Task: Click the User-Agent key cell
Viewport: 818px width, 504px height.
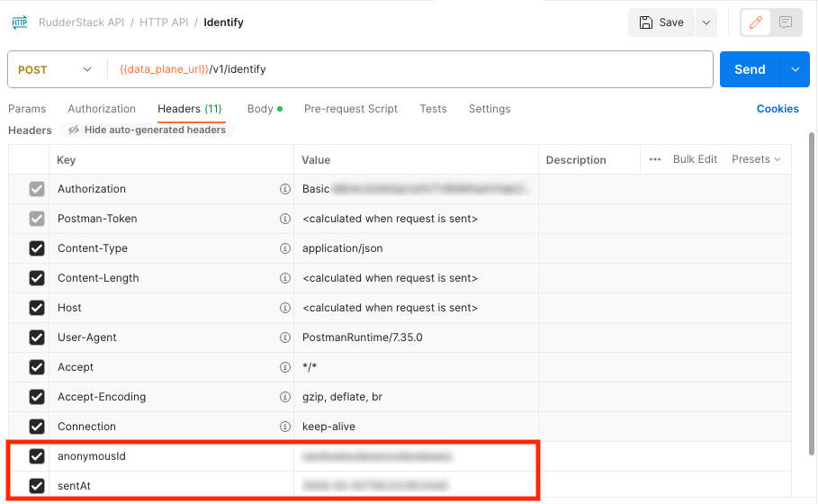Action: [171, 337]
